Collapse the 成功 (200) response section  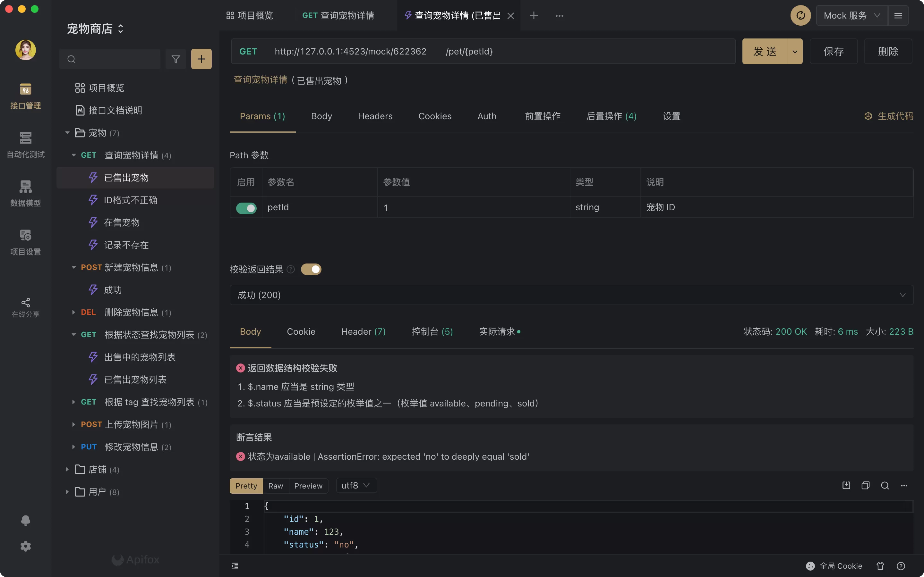coord(903,295)
